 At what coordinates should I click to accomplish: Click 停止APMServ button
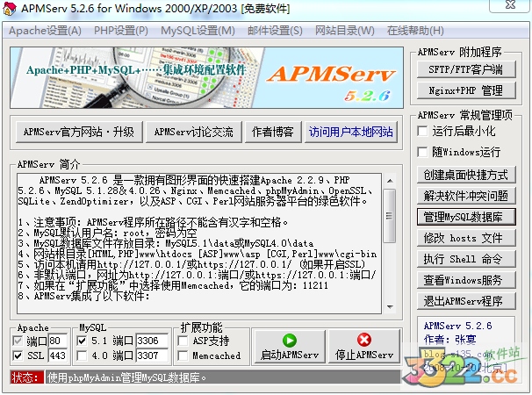pyautogui.click(x=364, y=347)
